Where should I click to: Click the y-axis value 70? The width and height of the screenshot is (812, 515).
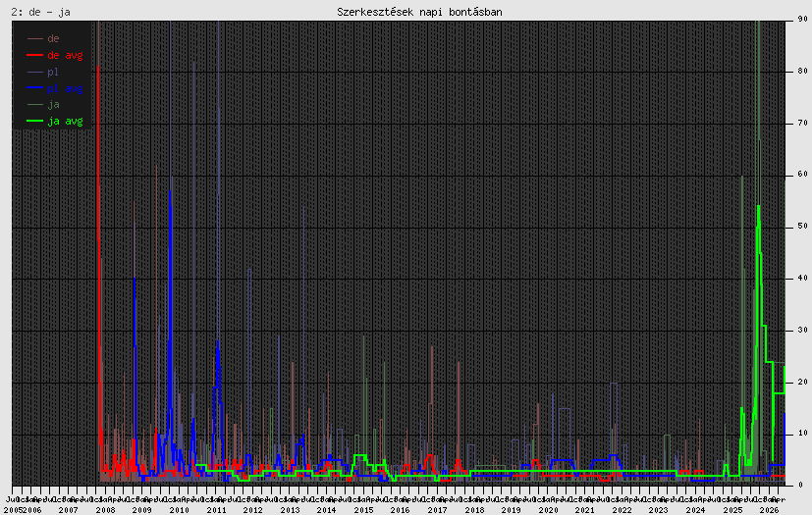803,124
